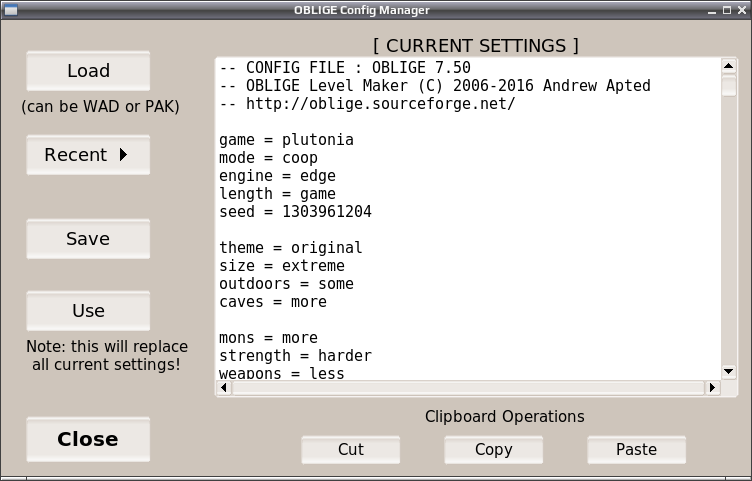
Task: Paste settings from the clipboard
Action: coord(636,449)
